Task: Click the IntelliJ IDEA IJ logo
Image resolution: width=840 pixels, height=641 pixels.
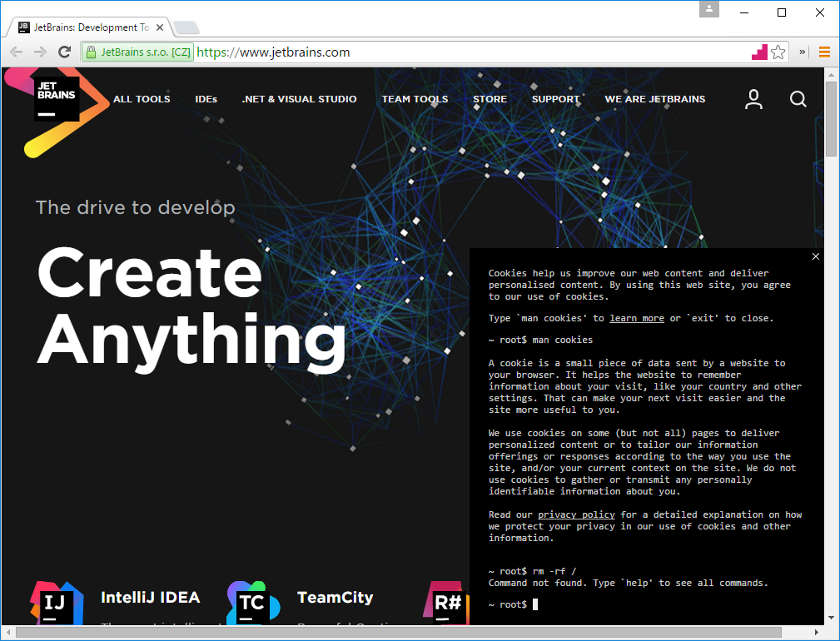Action: tap(57, 604)
